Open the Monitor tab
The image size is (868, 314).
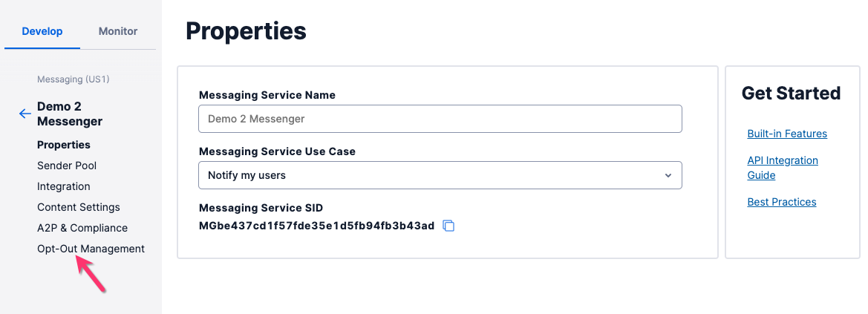click(118, 31)
